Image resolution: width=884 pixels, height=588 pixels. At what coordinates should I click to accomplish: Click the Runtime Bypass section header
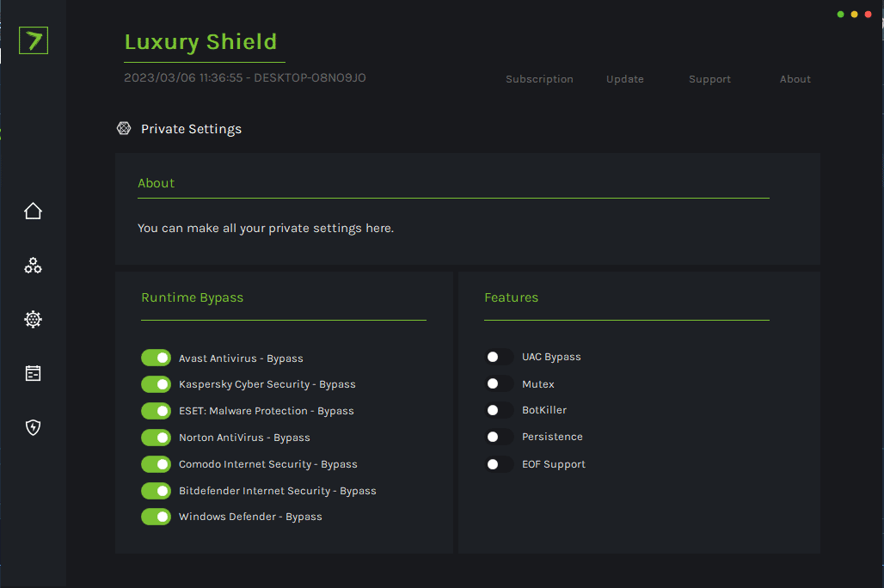[x=193, y=297]
